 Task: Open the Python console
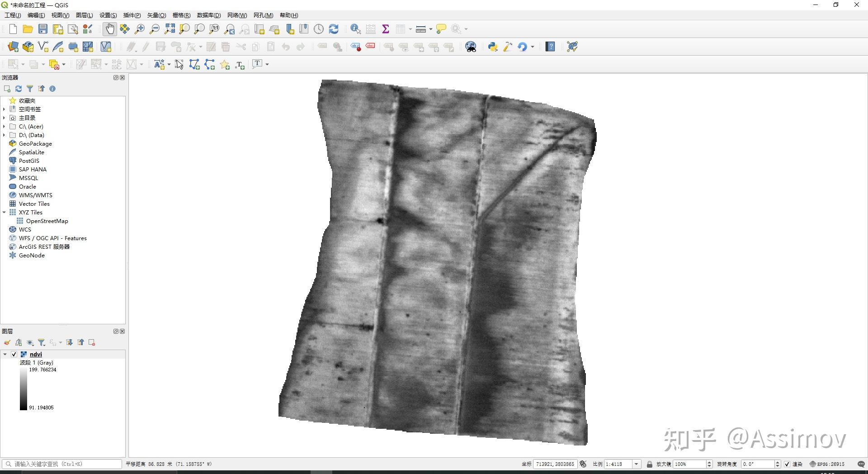[493, 47]
